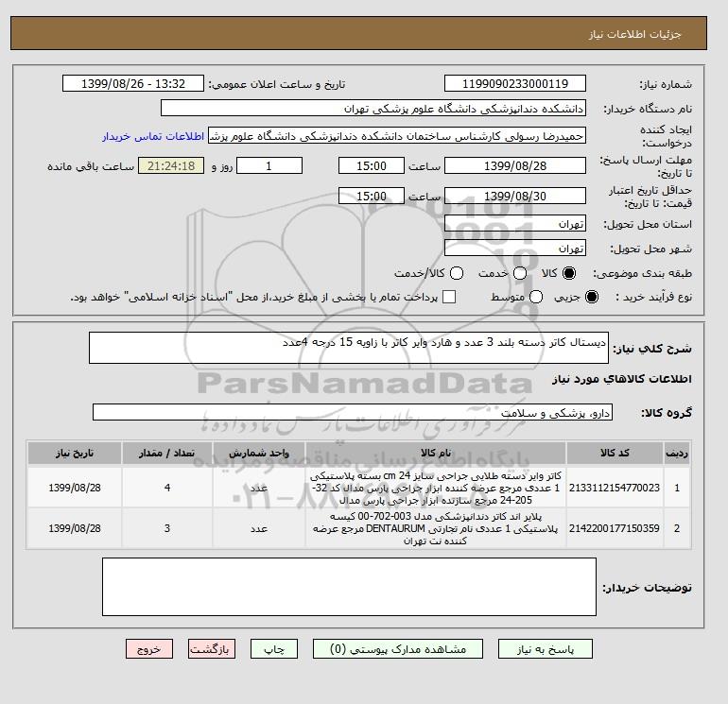The height and width of the screenshot is (704, 728).
Task: Select the کالا radio button
Action: [569, 273]
